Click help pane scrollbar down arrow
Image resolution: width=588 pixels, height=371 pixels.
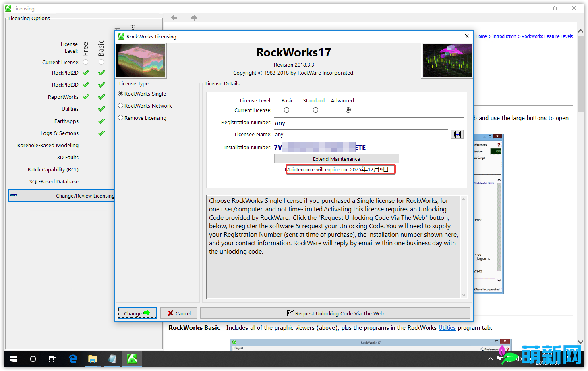point(580,342)
